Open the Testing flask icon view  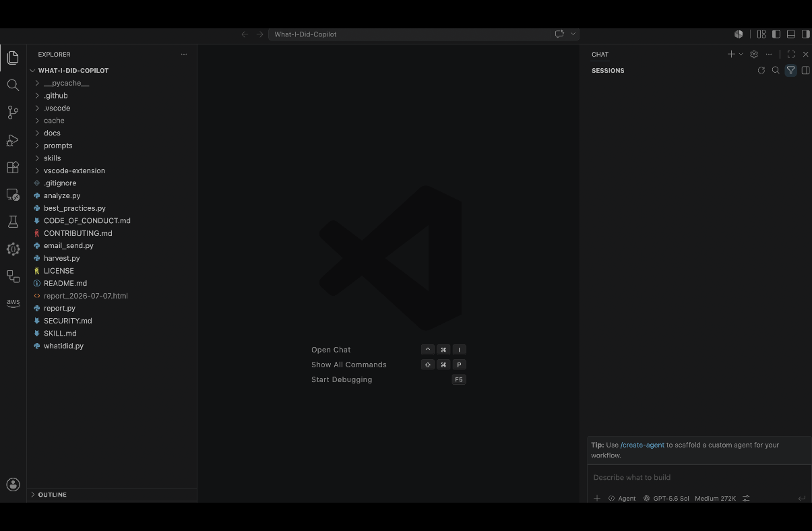pyautogui.click(x=13, y=222)
